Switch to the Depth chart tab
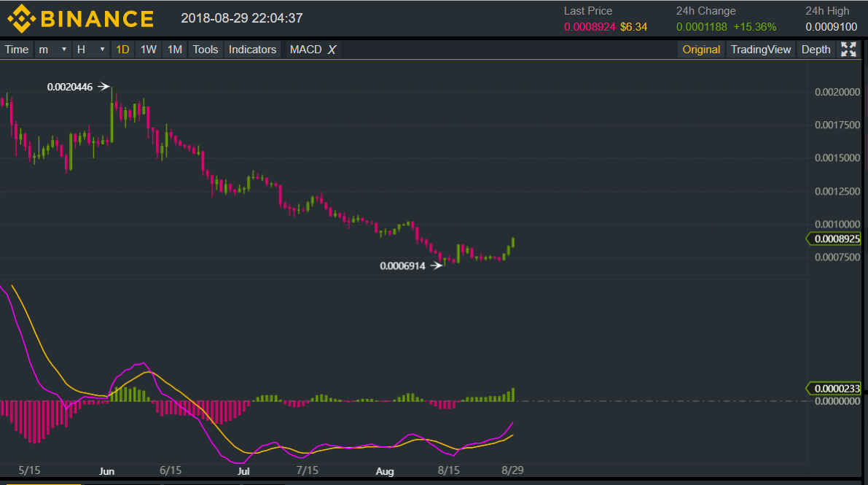Viewport: 868px width, 485px height. click(x=816, y=50)
